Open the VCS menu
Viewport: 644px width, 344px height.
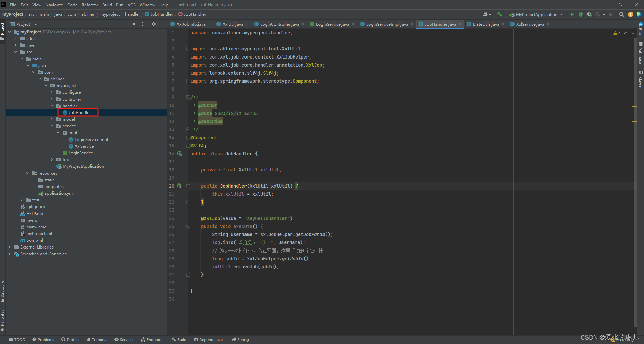[x=131, y=5]
